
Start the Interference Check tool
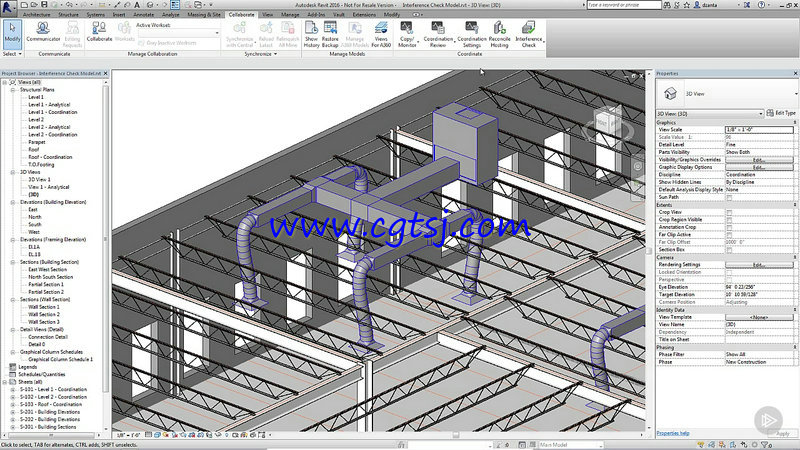click(529, 34)
